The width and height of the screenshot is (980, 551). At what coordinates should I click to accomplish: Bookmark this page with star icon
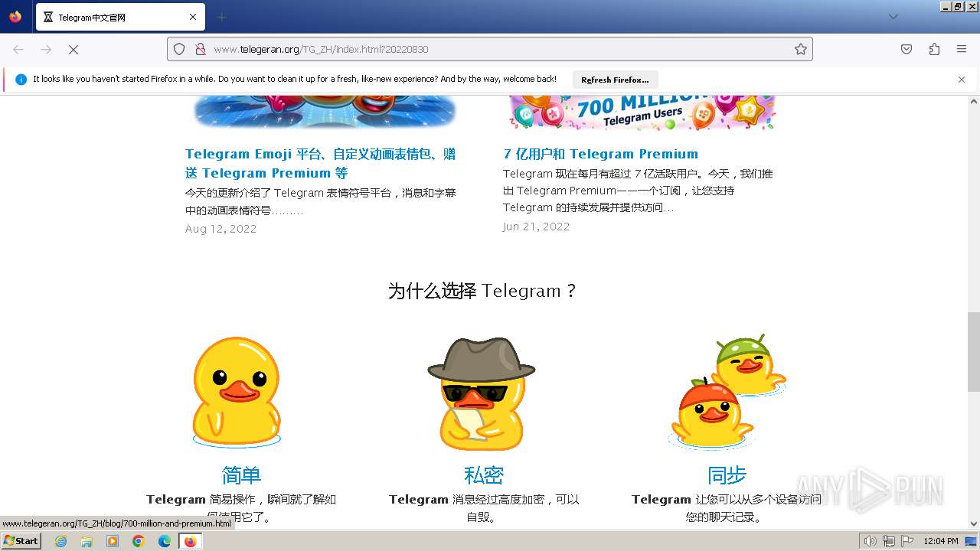[x=801, y=49]
